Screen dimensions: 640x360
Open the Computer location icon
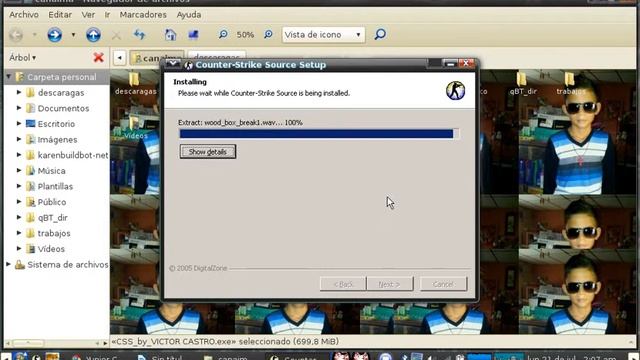193,35
